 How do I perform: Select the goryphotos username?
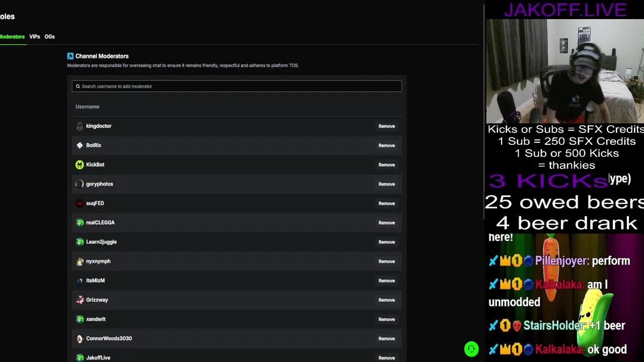(x=100, y=184)
